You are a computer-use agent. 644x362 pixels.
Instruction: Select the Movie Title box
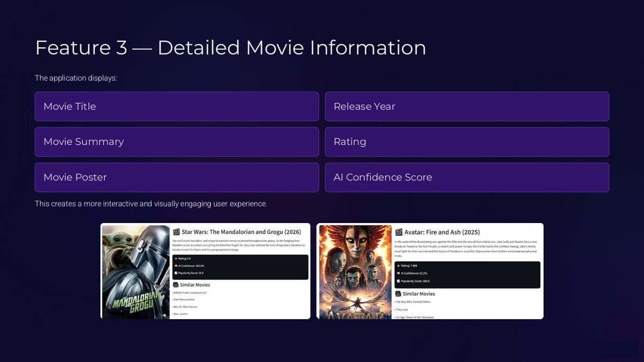click(x=177, y=106)
